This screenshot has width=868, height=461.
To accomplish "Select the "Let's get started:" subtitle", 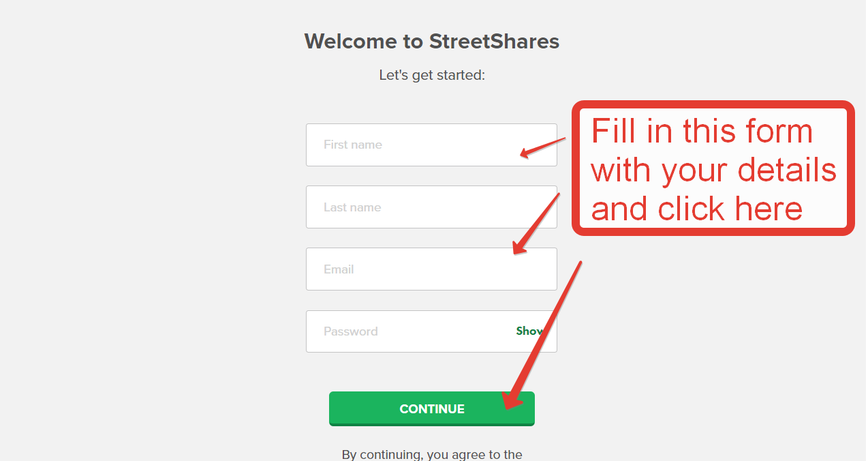I will click(432, 75).
